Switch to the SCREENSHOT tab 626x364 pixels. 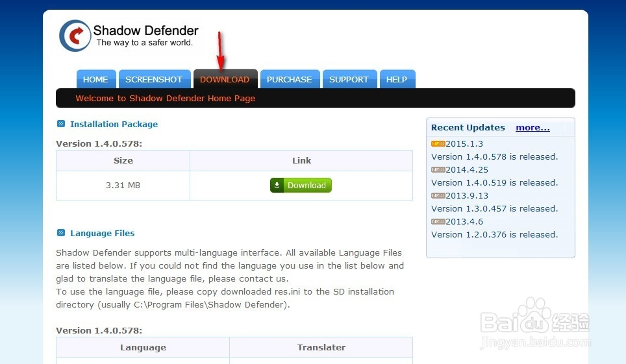[x=154, y=79]
